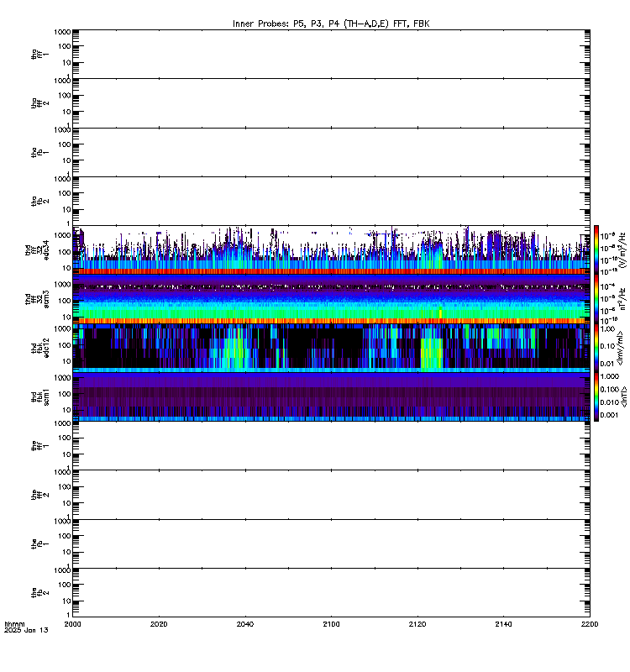Click the '1.000' color bar tick value
The width and height of the screenshot is (630, 672).
[610, 376]
